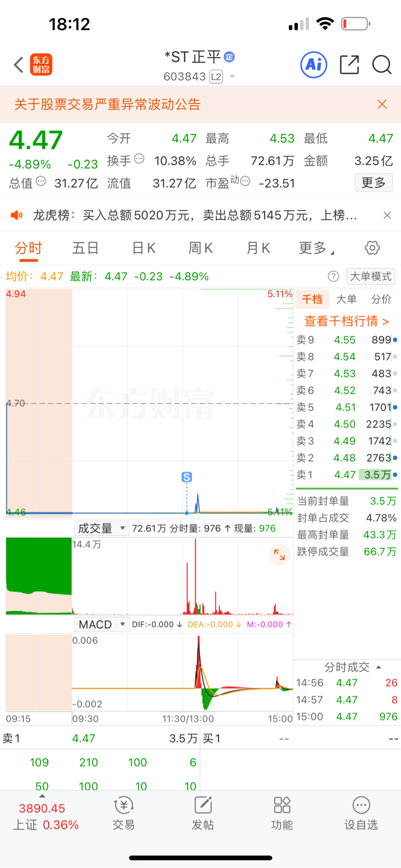Tap 14:56 trade row
The height and width of the screenshot is (868, 401).
(x=347, y=683)
